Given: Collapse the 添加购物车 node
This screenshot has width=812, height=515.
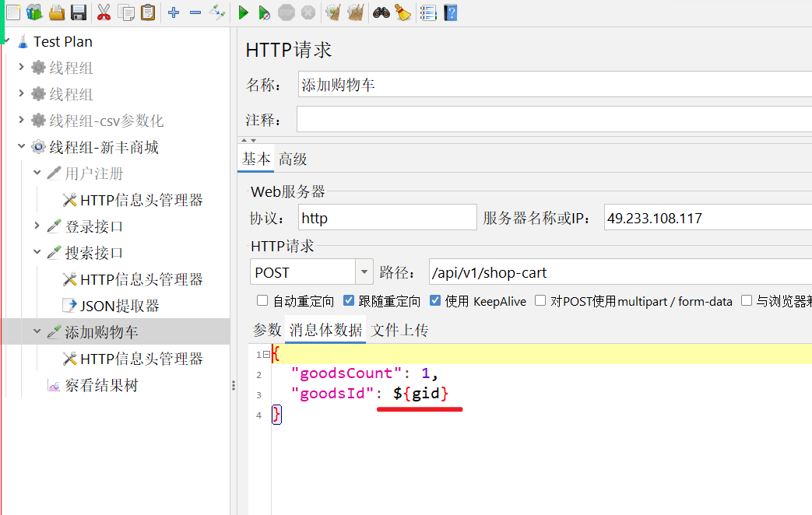Looking at the screenshot, I should click(x=37, y=331).
